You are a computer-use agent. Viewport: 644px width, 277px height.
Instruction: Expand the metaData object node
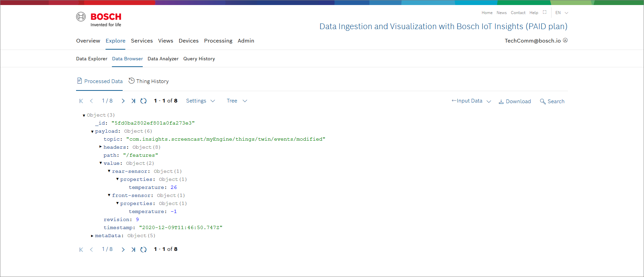tap(92, 236)
